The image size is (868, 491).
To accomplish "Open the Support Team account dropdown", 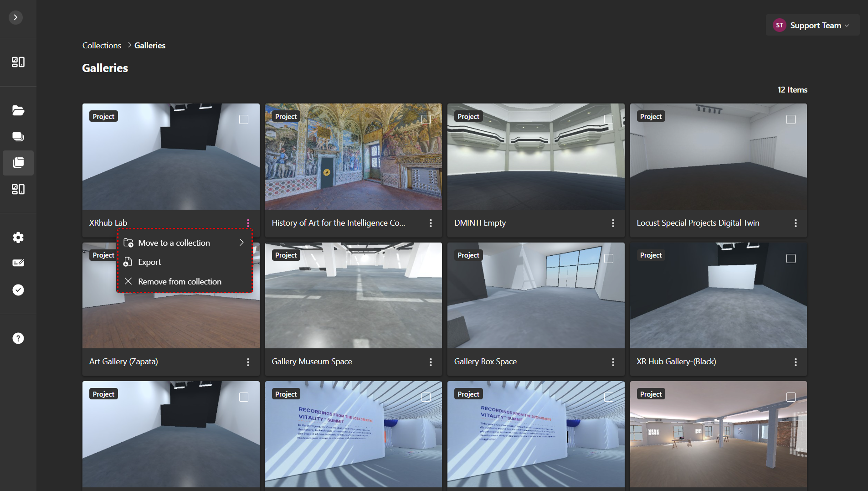I will tap(812, 26).
